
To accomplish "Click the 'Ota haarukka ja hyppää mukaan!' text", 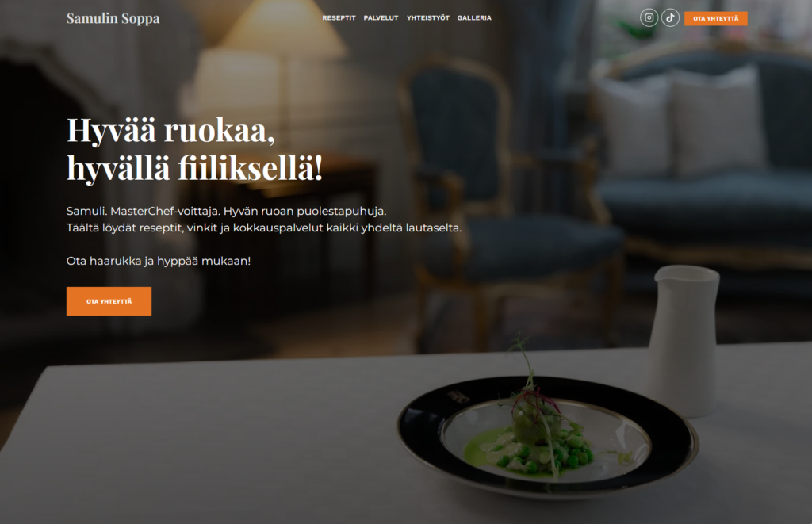I will [159, 261].
